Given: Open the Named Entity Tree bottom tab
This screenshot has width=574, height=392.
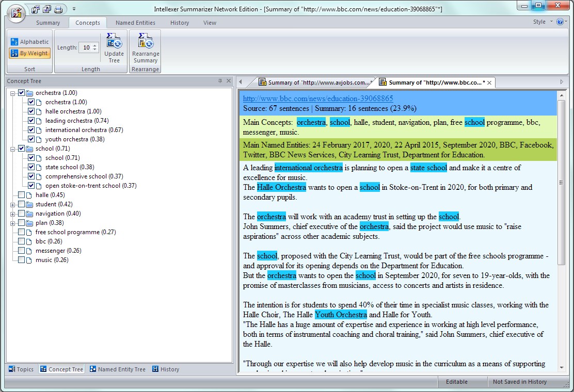Looking at the screenshot, I should 118,369.
